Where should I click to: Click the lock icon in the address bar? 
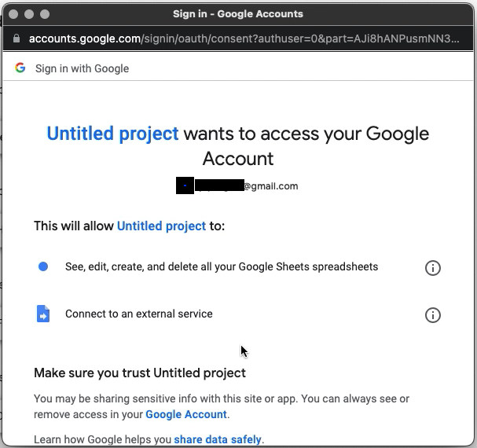(17, 39)
